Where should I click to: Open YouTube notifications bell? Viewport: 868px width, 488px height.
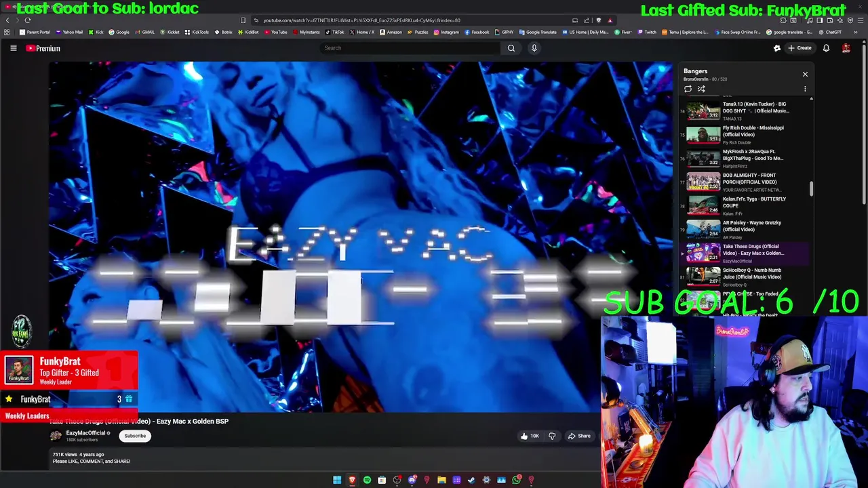[x=826, y=48]
